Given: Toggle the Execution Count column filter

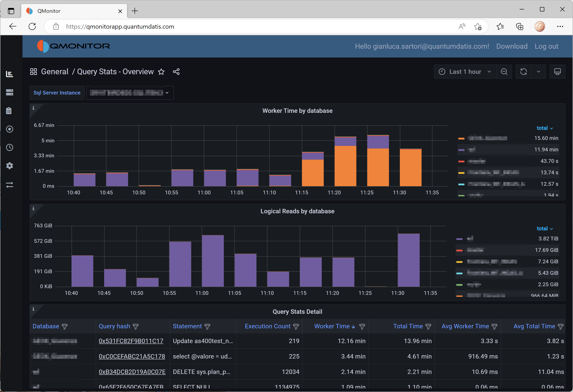Looking at the screenshot, I should coord(296,327).
